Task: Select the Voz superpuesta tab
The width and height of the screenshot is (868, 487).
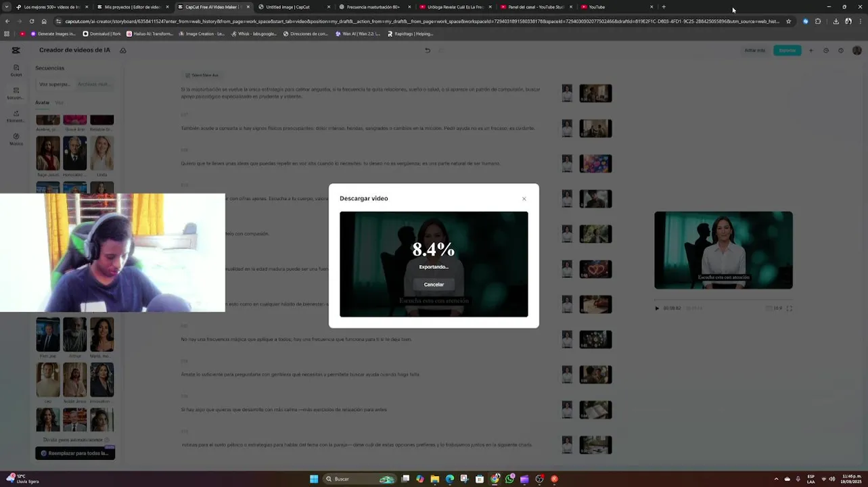Action: tap(54, 85)
